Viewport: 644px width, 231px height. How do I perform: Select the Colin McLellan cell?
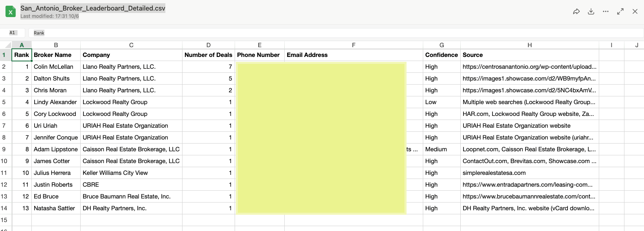point(56,67)
